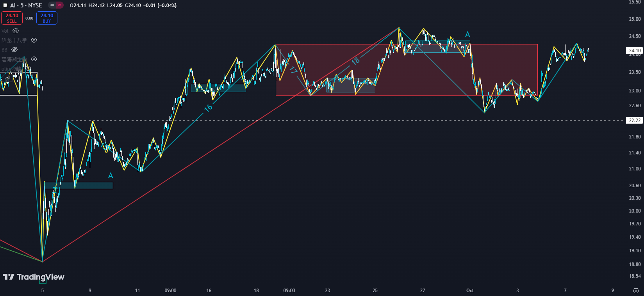Click the 24.10 current price label on axis
Viewport: 644px width, 296px height.
coord(635,51)
